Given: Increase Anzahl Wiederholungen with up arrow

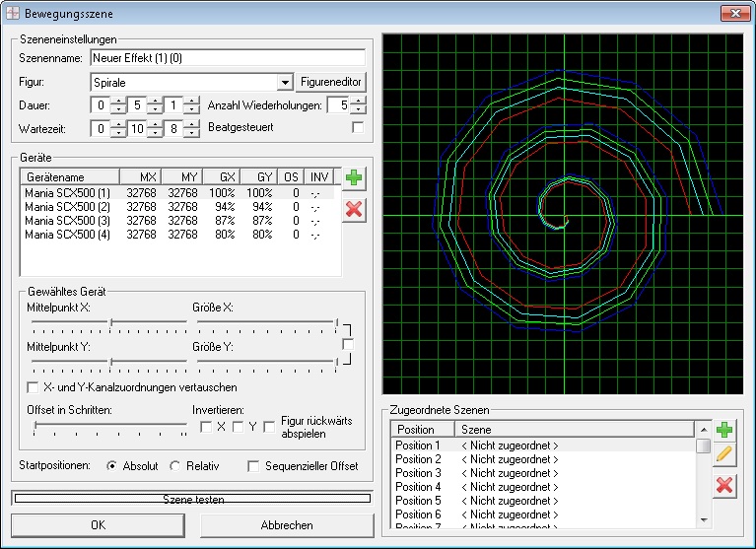Looking at the screenshot, I should coord(357,101).
